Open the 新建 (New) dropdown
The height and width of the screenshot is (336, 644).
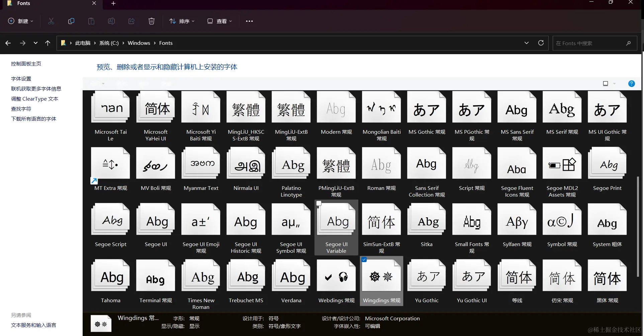pos(21,21)
